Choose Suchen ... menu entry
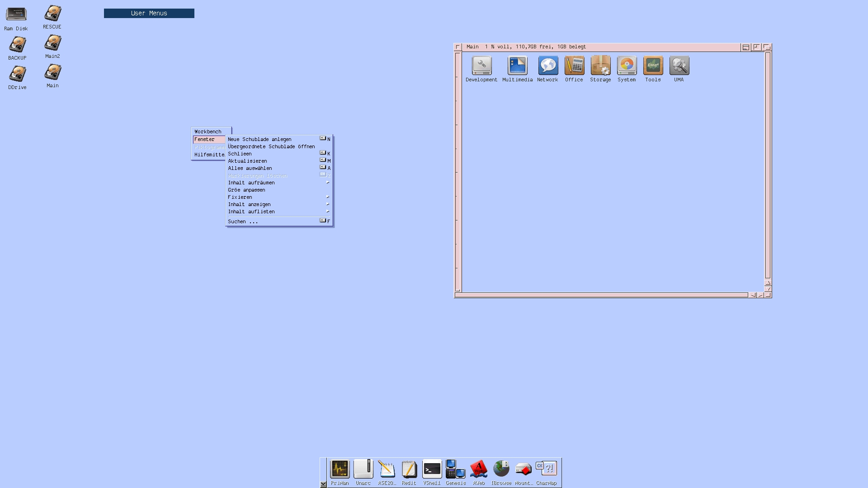Viewport: 868px width, 488px height. 279,221
